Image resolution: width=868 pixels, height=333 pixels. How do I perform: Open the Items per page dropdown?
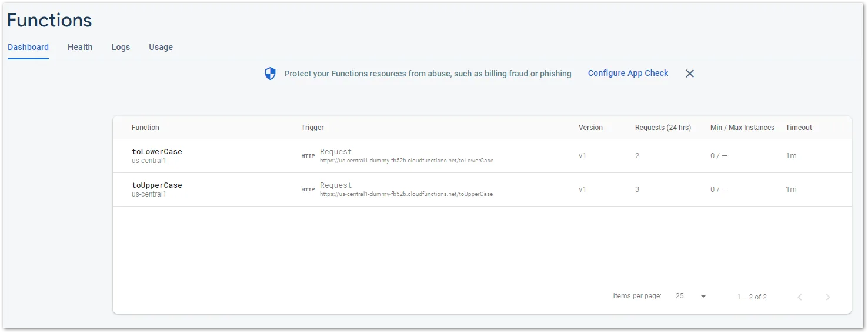pos(691,296)
